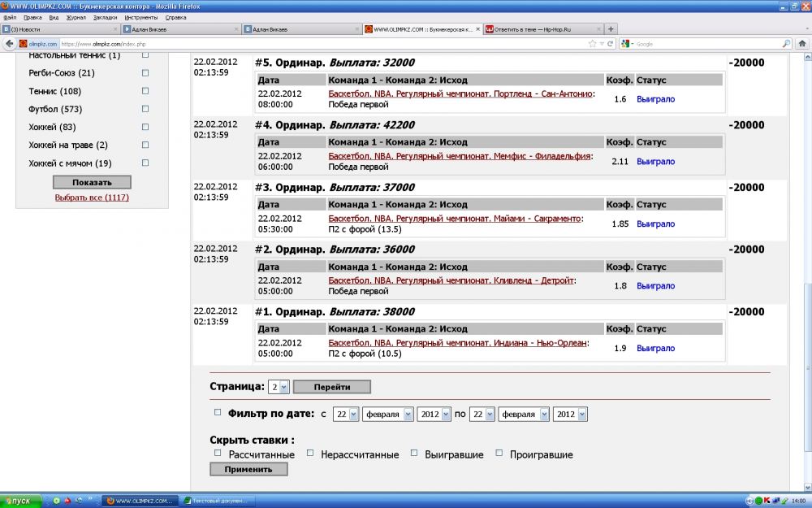Check the Выигравшие hide option
The image size is (812, 508).
pos(414,453)
